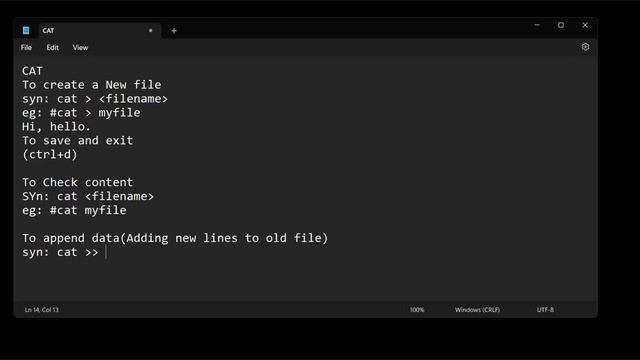Viewport: 640px width, 360px height.
Task: Maximize the Notepad window
Action: pyautogui.click(x=561, y=25)
